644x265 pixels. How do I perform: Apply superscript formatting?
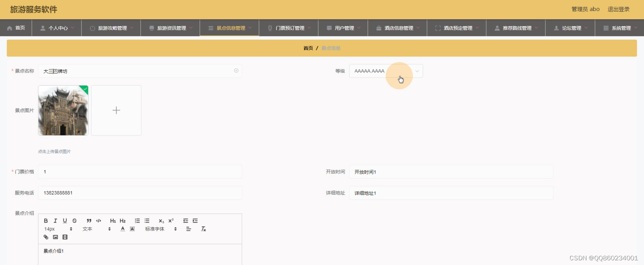click(171, 221)
